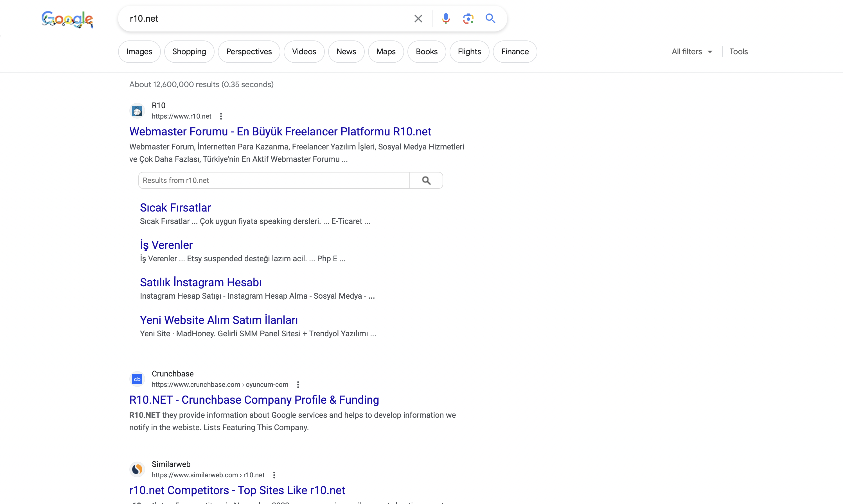Open r10.net Competitors Similarweb result

pos(237,490)
